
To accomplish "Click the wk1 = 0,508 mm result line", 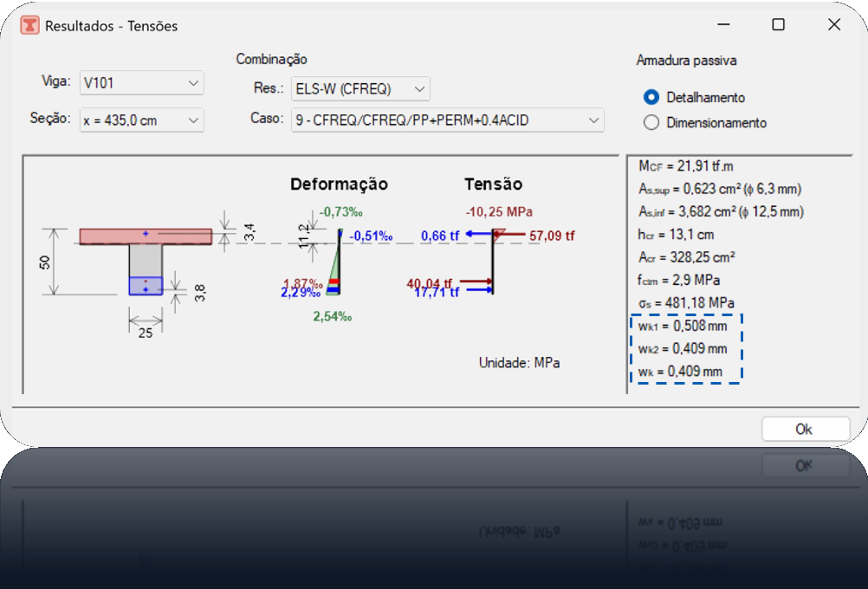I will coord(683,327).
